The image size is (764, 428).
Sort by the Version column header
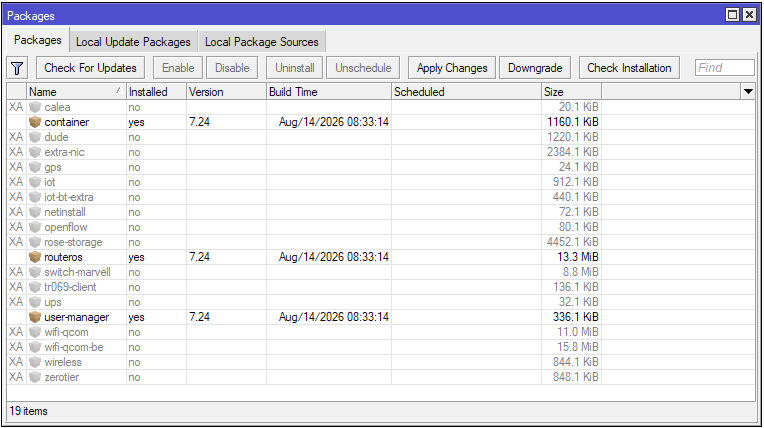pos(227,92)
